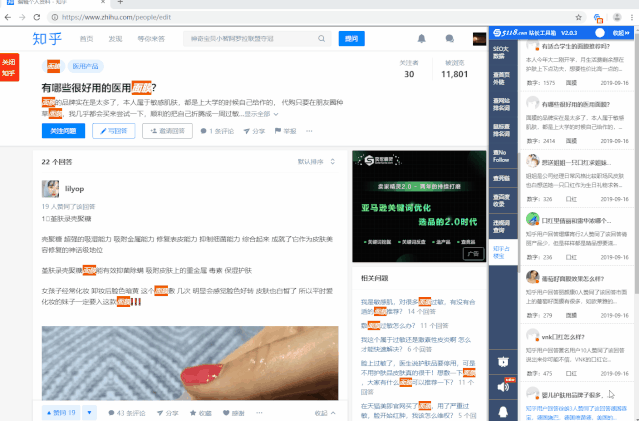Screen dimensions: 639x421
Task: Select 查No Follow in 5118 sidebar
Action: [503, 156]
